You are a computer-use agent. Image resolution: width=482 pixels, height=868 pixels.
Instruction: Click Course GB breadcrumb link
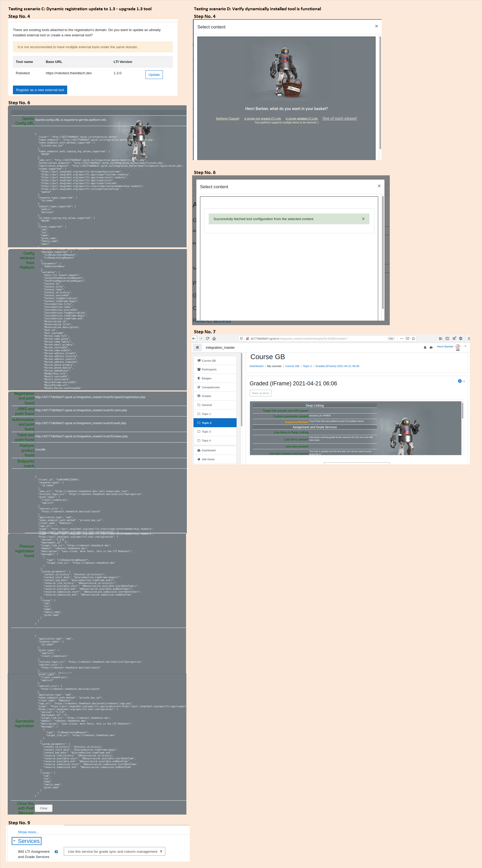tap(292, 366)
